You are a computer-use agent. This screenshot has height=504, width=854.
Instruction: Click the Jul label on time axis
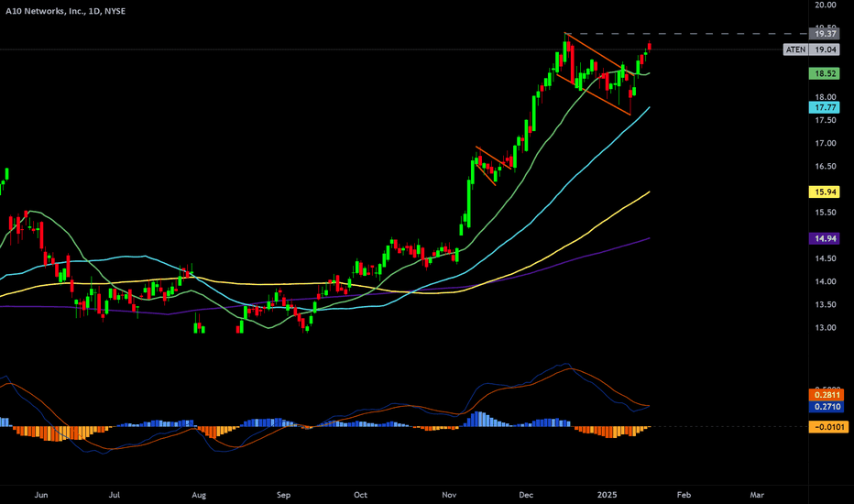(115, 495)
